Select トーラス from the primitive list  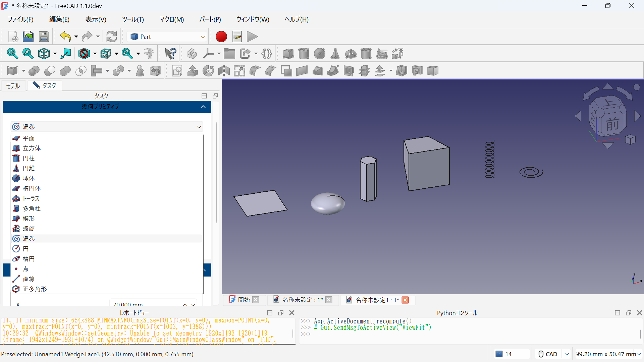coord(31,198)
